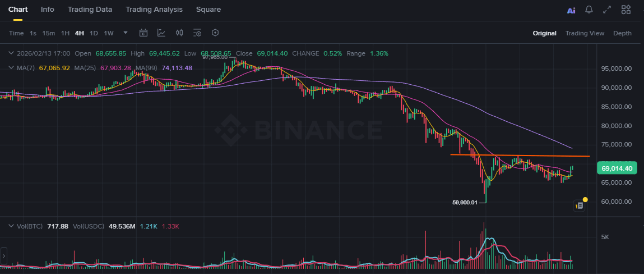Switch chart mode to Trading View

[585, 33]
